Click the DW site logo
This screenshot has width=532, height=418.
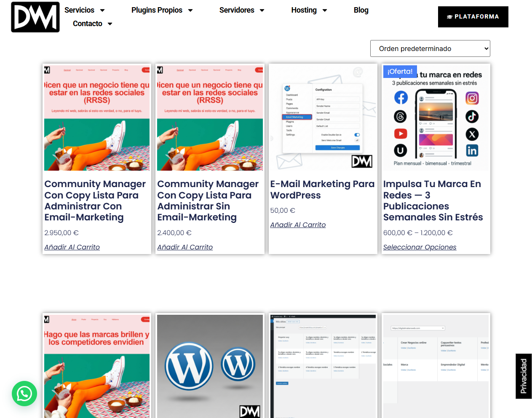tap(35, 17)
